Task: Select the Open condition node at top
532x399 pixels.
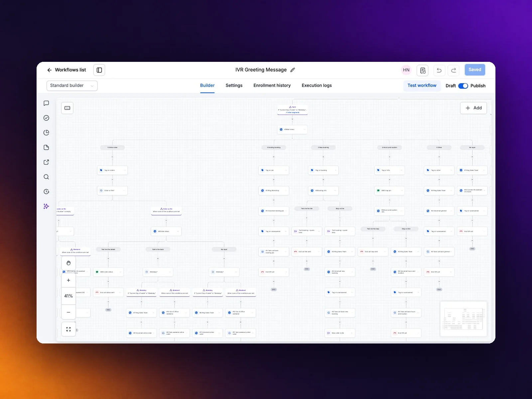Action: tap(293, 110)
